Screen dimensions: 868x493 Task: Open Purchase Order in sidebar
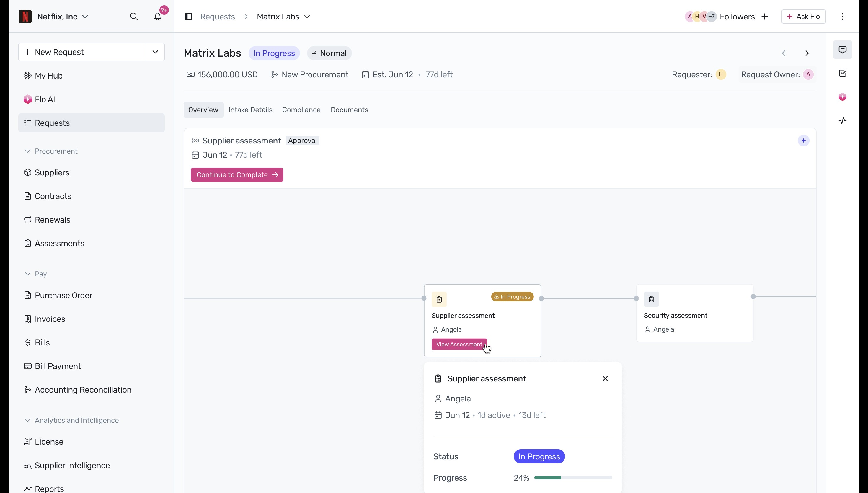click(92, 295)
